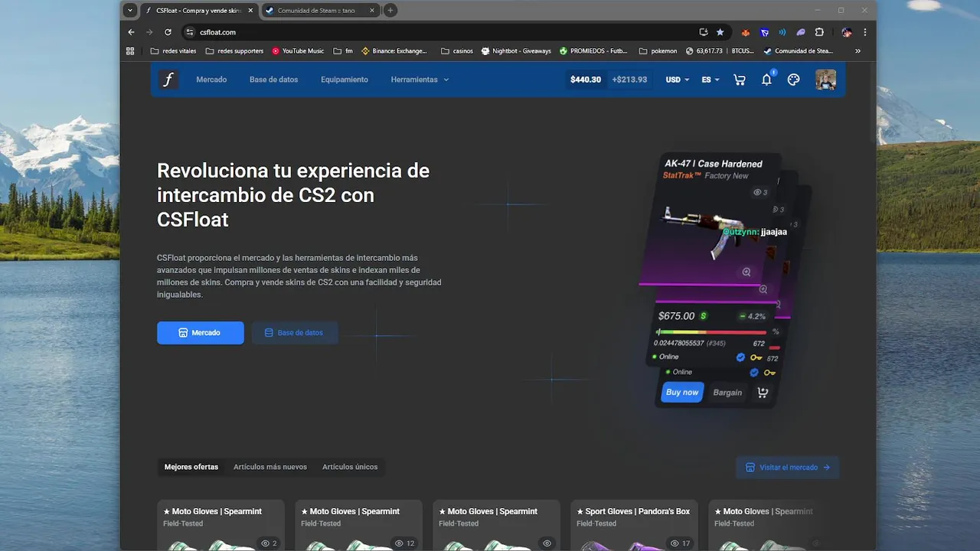Close the Comunidad de Steam tab

pos(372,10)
